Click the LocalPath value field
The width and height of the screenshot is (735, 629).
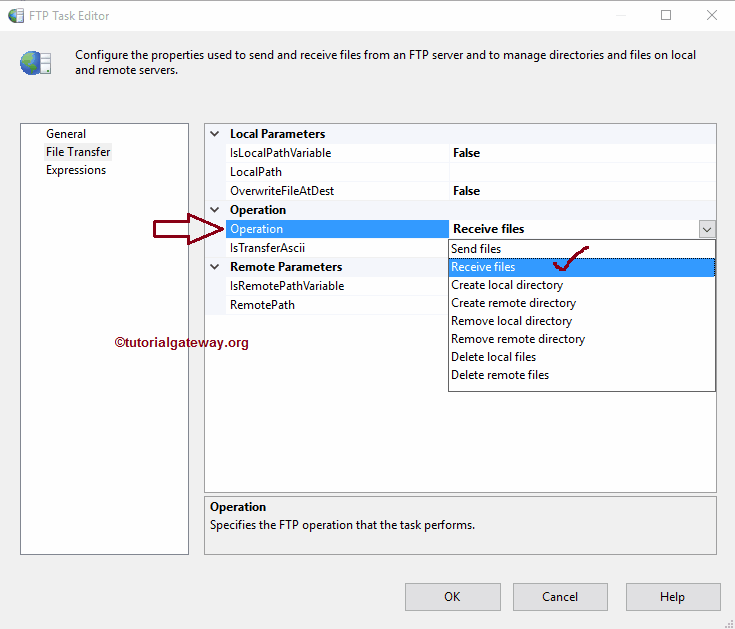point(582,172)
